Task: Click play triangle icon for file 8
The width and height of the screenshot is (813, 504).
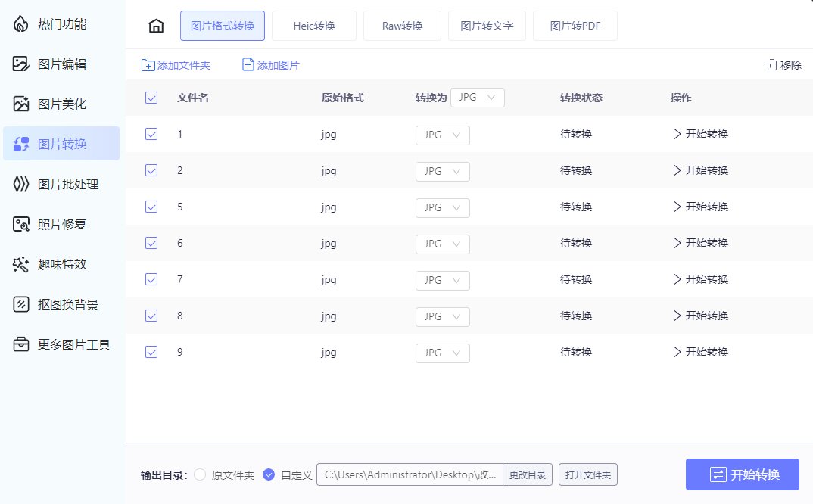Action: (x=677, y=316)
